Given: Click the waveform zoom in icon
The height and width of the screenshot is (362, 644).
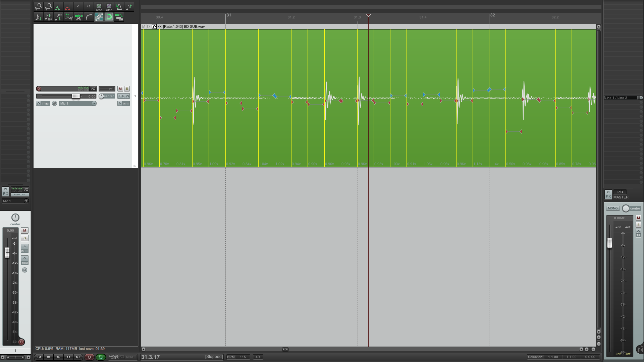Looking at the screenshot, I should tap(39, 6).
